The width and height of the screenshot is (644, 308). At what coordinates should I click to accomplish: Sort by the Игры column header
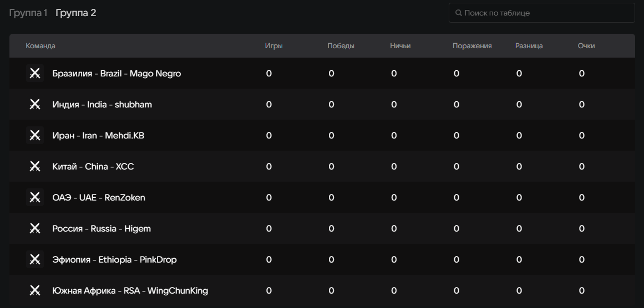[273, 46]
